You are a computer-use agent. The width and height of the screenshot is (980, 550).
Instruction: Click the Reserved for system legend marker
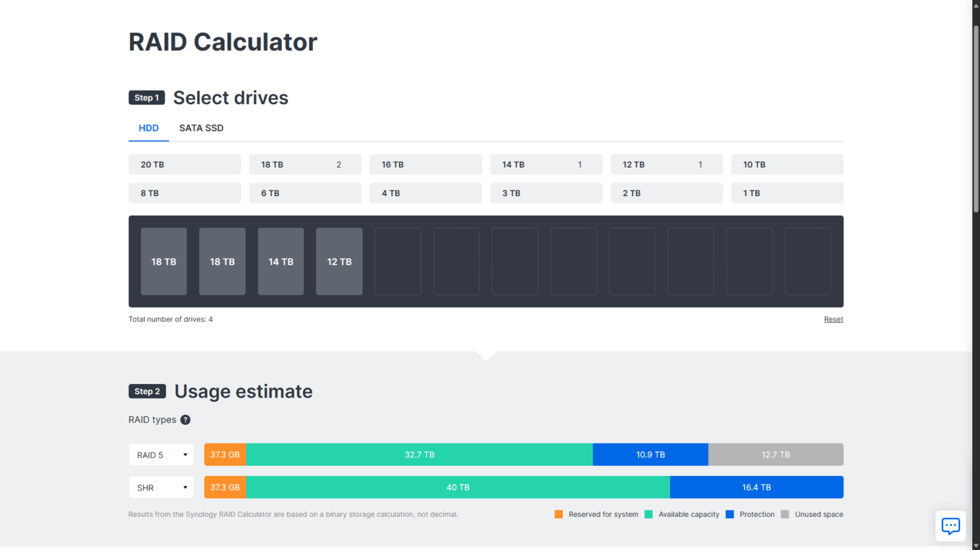coord(559,514)
